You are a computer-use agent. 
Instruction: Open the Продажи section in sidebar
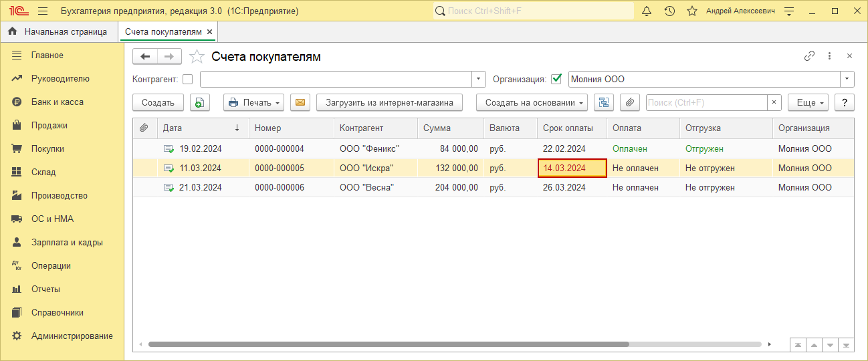tap(49, 125)
